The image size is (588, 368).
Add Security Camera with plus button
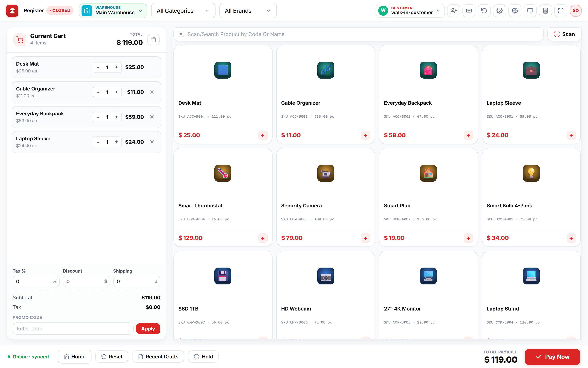365,238
